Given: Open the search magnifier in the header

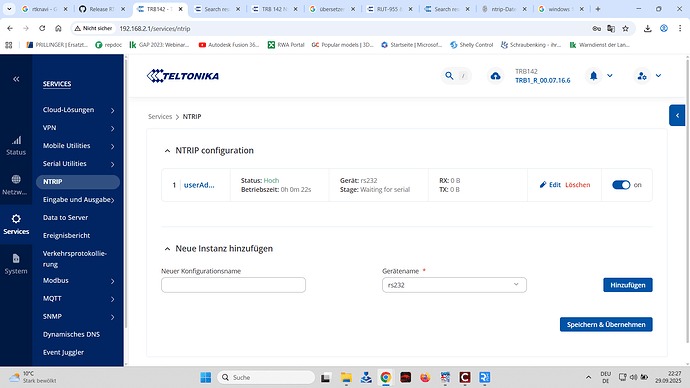Looking at the screenshot, I should coord(449,76).
